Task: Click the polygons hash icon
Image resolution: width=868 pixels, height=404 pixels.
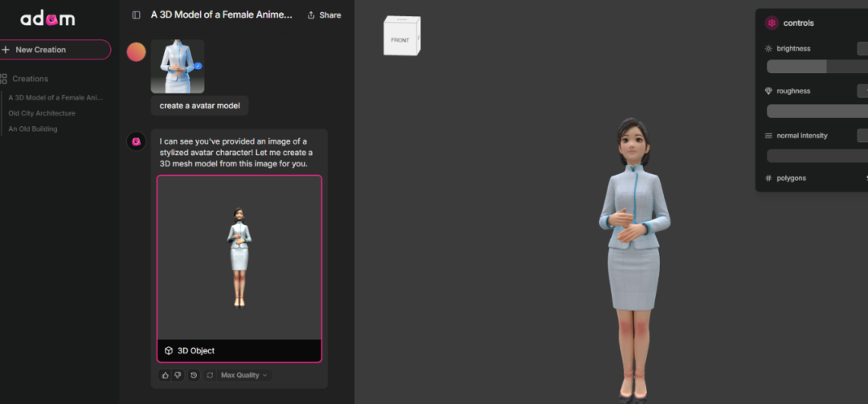Action: pos(768,178)
